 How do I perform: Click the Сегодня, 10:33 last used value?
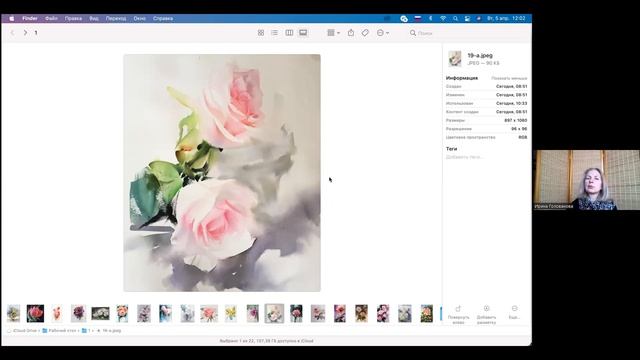(511, 103)
